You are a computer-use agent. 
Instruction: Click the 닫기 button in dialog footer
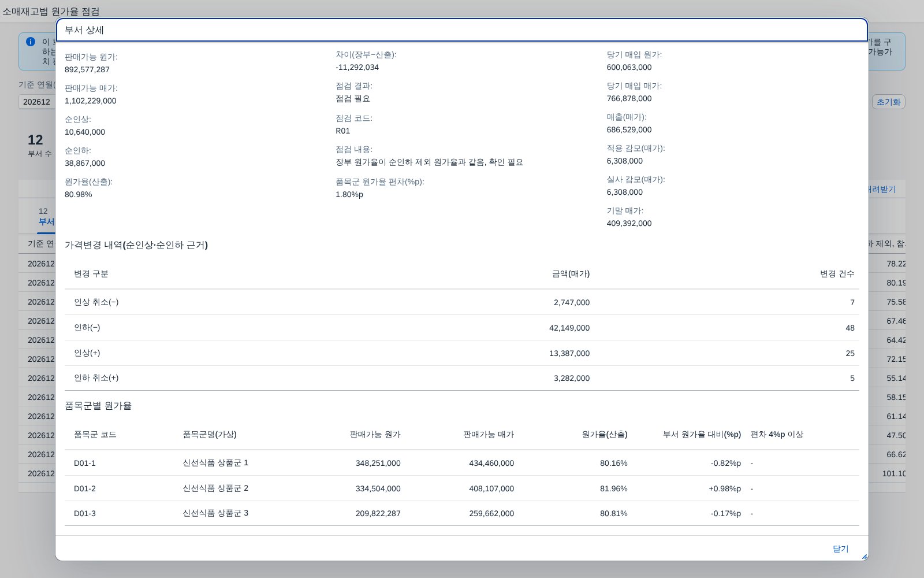coord(840,549)
